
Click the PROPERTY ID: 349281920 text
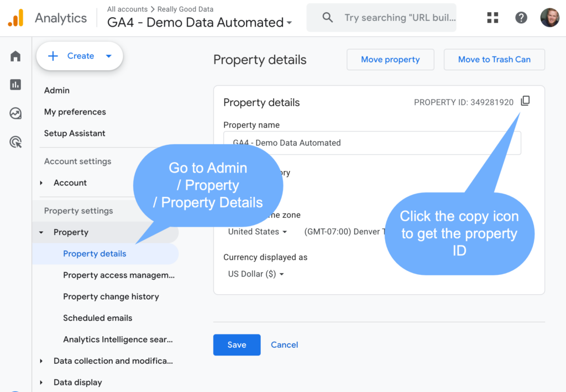(x=464, y=102)
